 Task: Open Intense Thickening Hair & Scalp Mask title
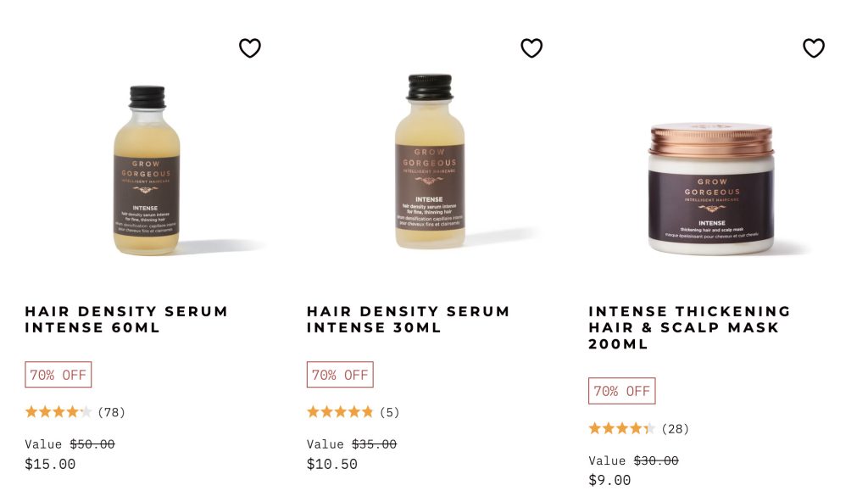[x=689, y=327]
